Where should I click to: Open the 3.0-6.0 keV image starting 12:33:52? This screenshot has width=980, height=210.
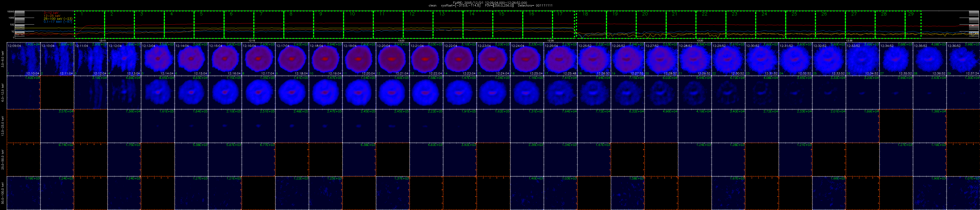coord(863,59)
